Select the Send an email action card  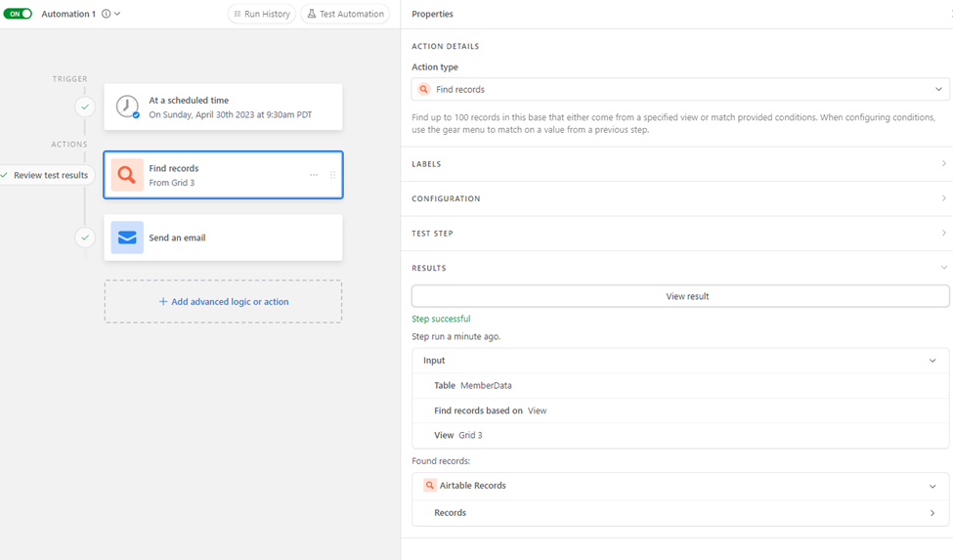tap(223, 237)
